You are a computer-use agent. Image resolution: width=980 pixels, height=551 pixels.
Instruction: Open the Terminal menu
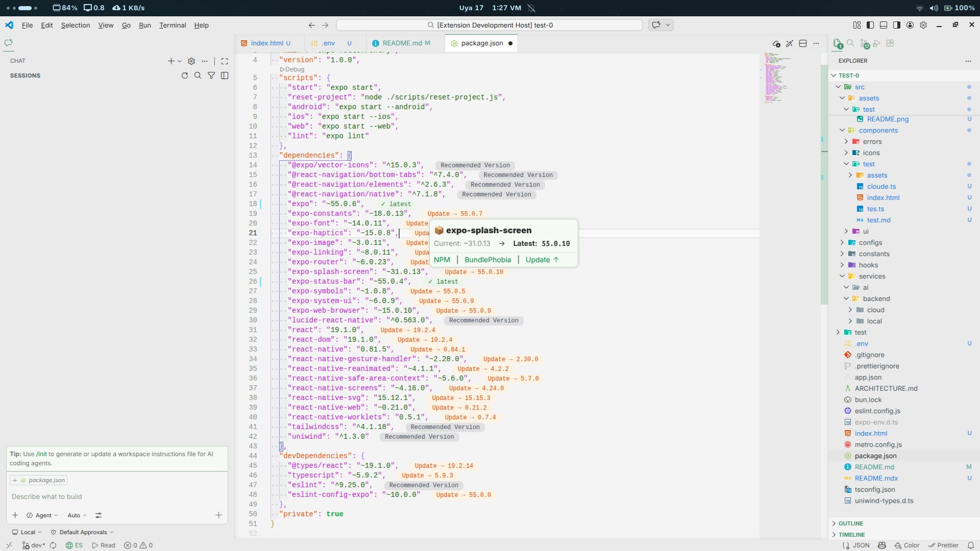point(173,25)
